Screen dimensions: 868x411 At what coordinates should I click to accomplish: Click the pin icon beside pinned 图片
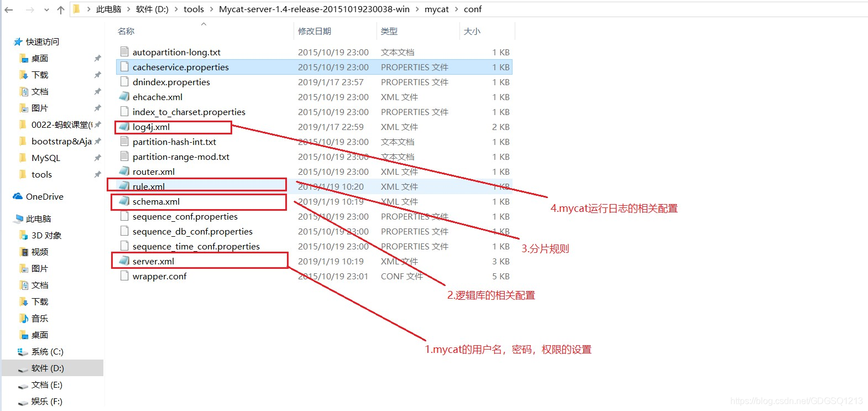(98, 108)
